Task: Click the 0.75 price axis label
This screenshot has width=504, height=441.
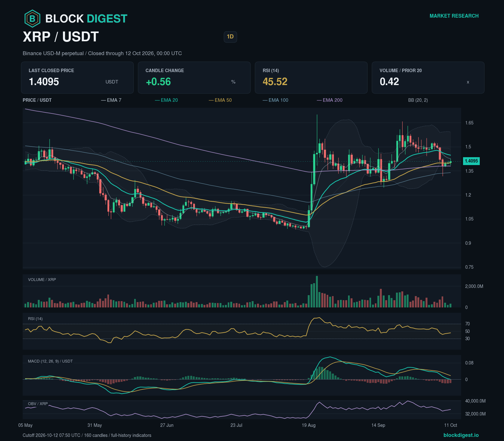Action: [x=469, y=267]
